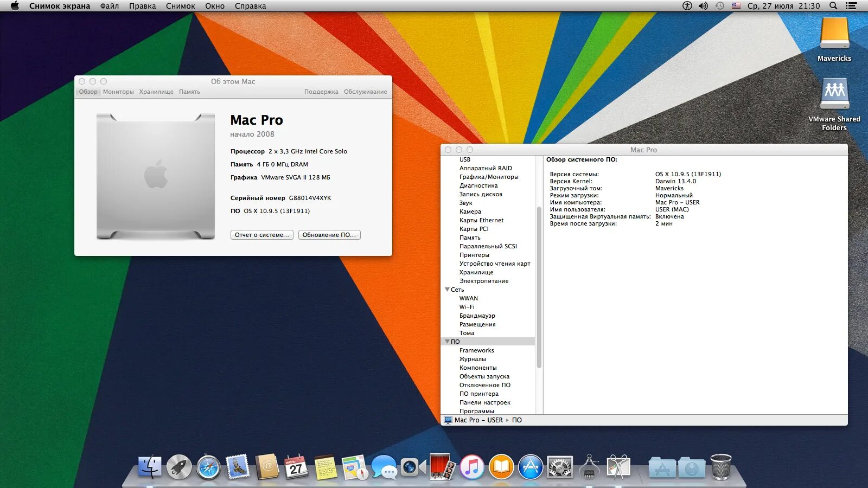Open Messages speech bubble icon
868x488 pixels.
(384, 466)
